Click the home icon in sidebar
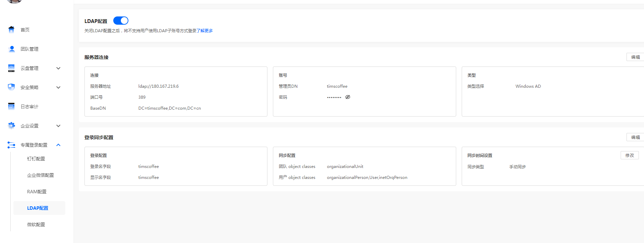Image resolution: width=644 pixels, height=243 pixels. point(11,30)
